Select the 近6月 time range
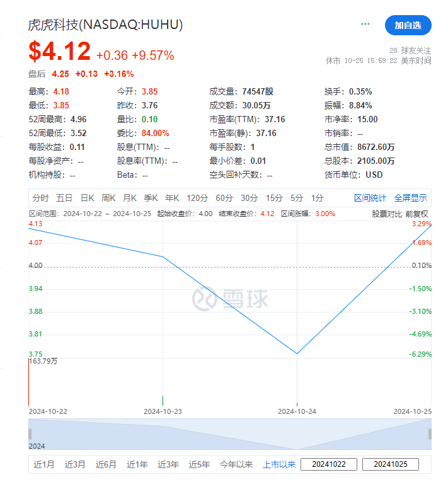Screen dimensions: 448x482 (106, 464)
